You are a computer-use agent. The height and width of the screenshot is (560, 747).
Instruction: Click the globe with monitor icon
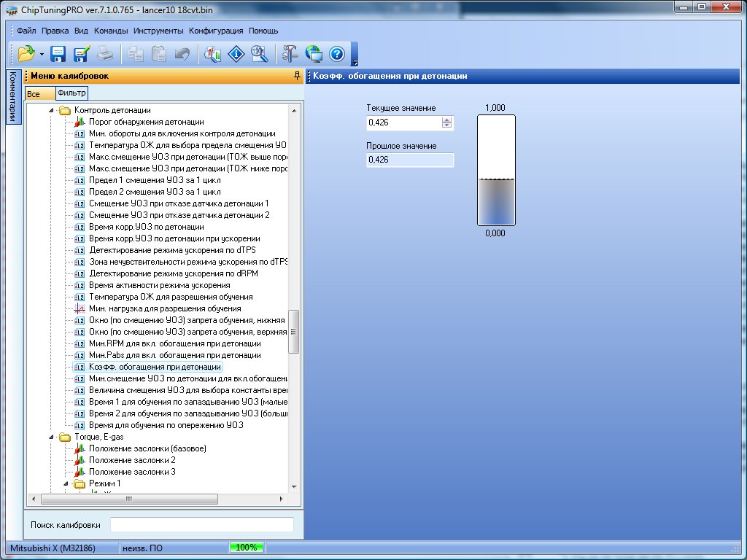click(x=314, y=53)
